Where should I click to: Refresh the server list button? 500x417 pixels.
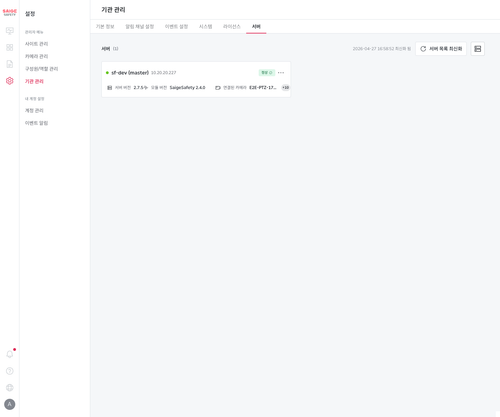[441, 49]
